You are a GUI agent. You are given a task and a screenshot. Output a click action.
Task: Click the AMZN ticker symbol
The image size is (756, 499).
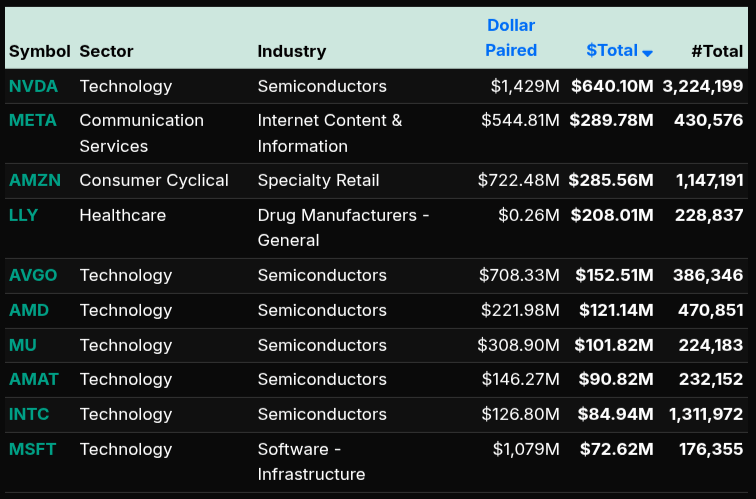tap(35, 180)
